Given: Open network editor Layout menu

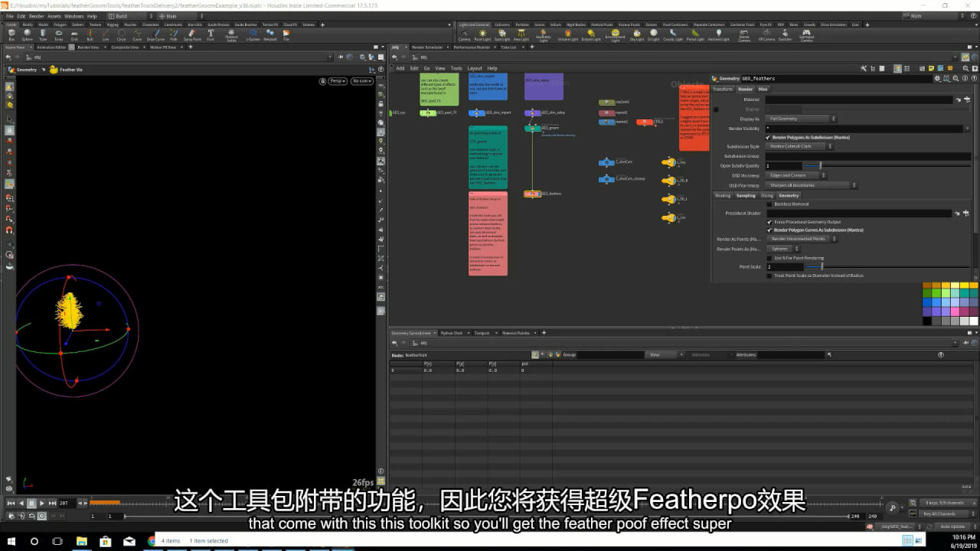Looking at the screenshot, I should tap(475, 68).
